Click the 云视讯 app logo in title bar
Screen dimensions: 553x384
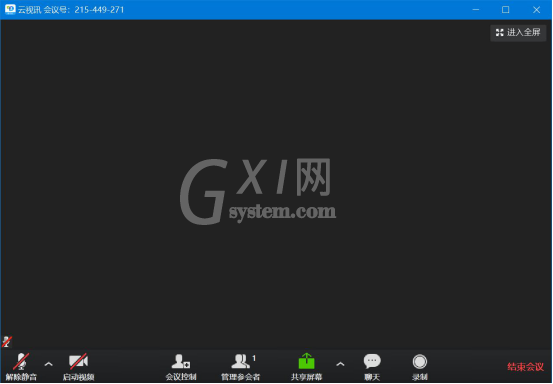pyautogui.click(x=10, y=9)
